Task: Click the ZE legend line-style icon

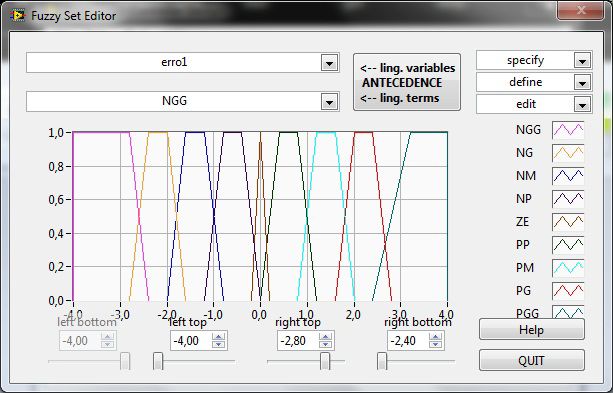Action: pos(568,222)
